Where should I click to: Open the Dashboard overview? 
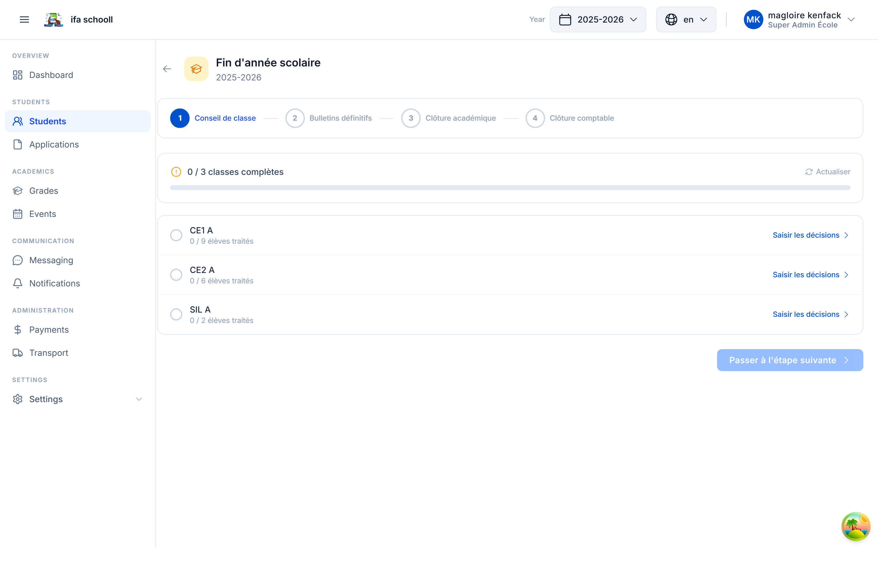point(51,75)
